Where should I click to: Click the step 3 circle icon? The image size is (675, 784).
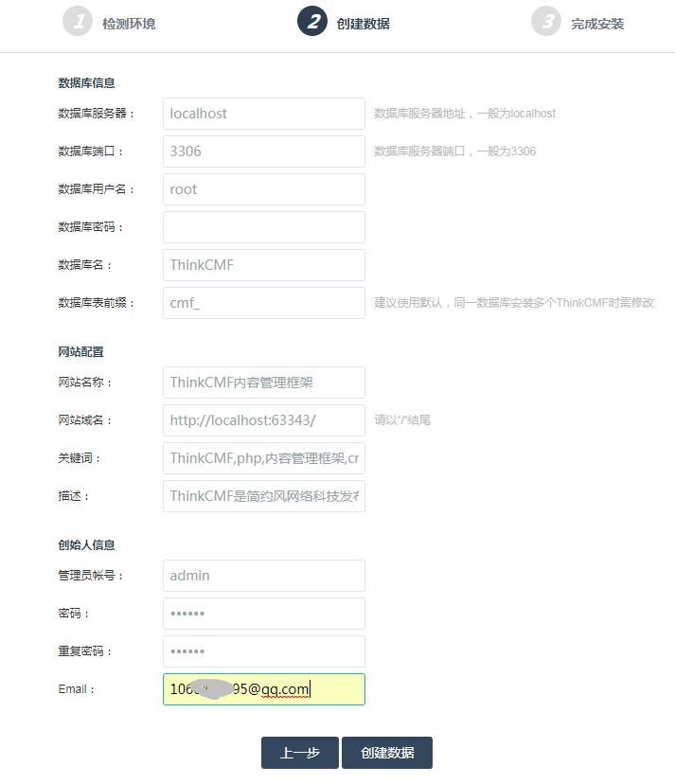pyautogui.click(x=546, y=21)
